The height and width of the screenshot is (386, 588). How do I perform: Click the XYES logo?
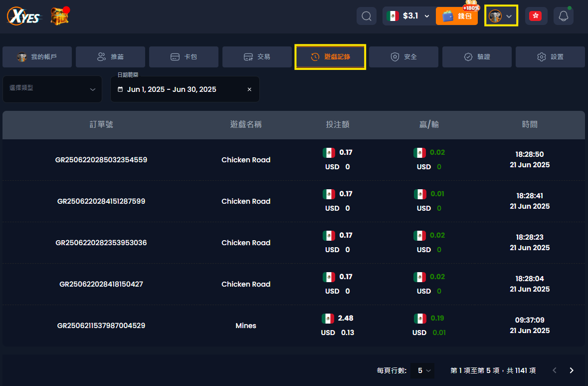24,16
